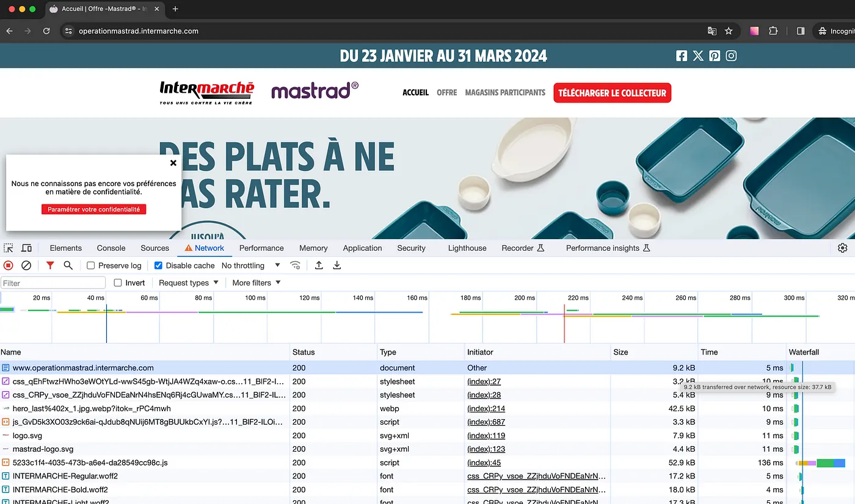
Task: Open the Security tab
Action: pos(411,248)
